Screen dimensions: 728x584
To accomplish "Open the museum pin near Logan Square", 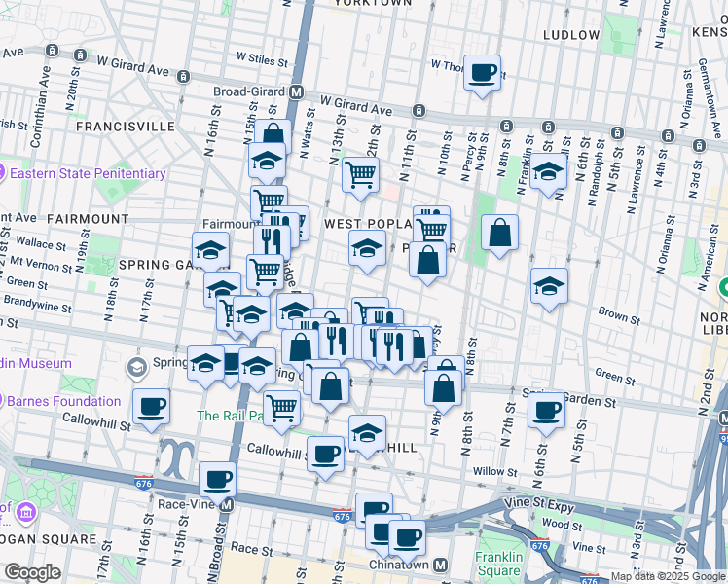I will 26,512.
